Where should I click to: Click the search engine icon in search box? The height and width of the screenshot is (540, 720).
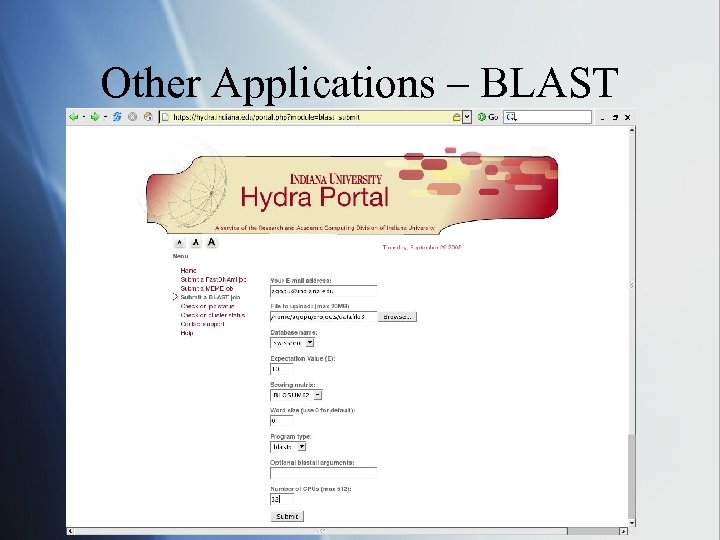tap(511, 117)
